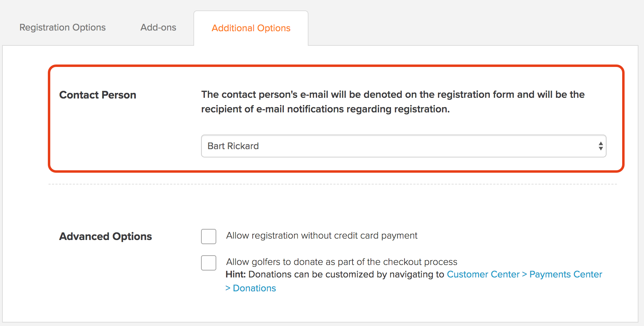
Task: Switch to the Registration Options tab
Action: (62, 27)
